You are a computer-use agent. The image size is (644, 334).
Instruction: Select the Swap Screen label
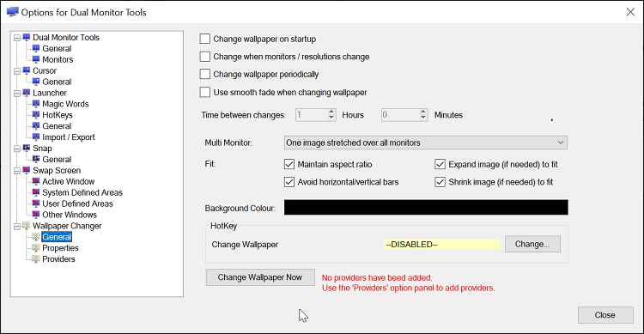pos(57,171)
